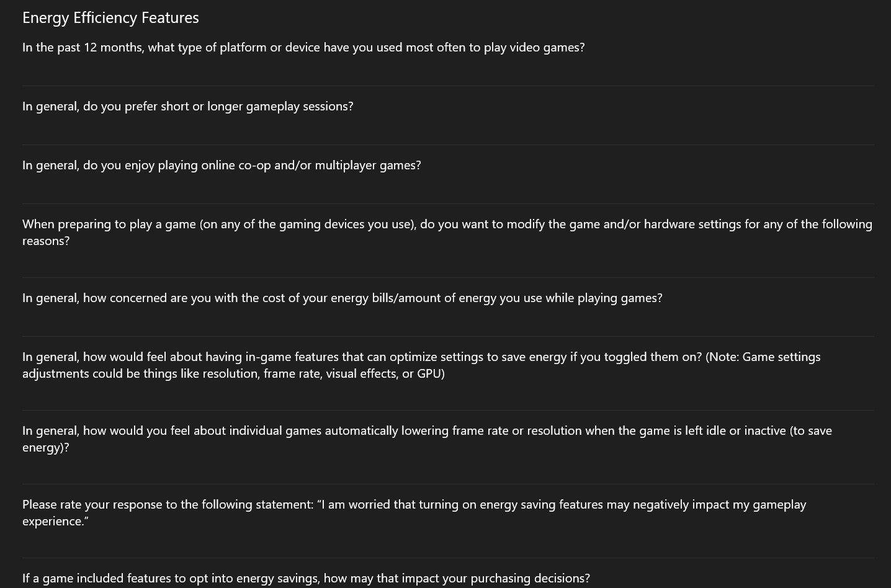Click the Energy Efficiency Features heading

pos(110,18)
